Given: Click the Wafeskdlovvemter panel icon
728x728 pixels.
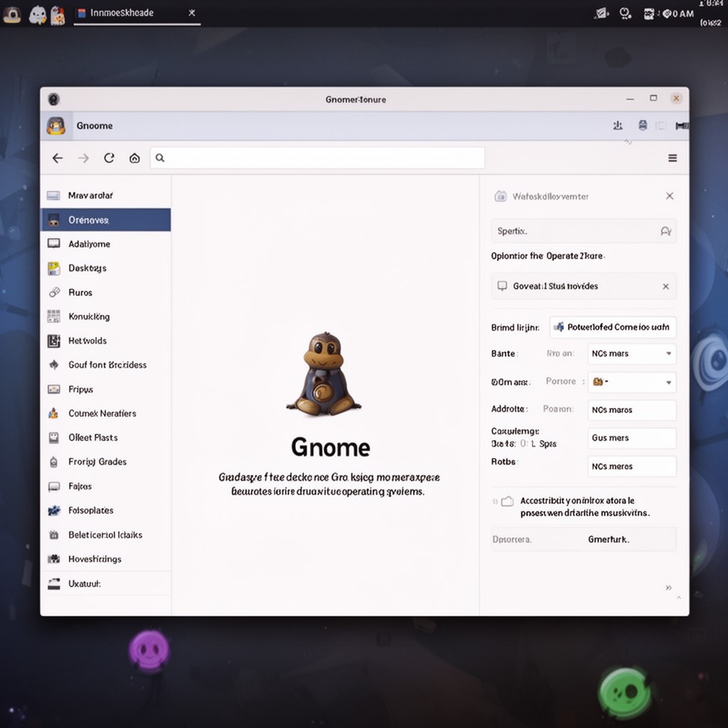Looking at the screenshot, I should pyautogui.click(x=500, y=196).
